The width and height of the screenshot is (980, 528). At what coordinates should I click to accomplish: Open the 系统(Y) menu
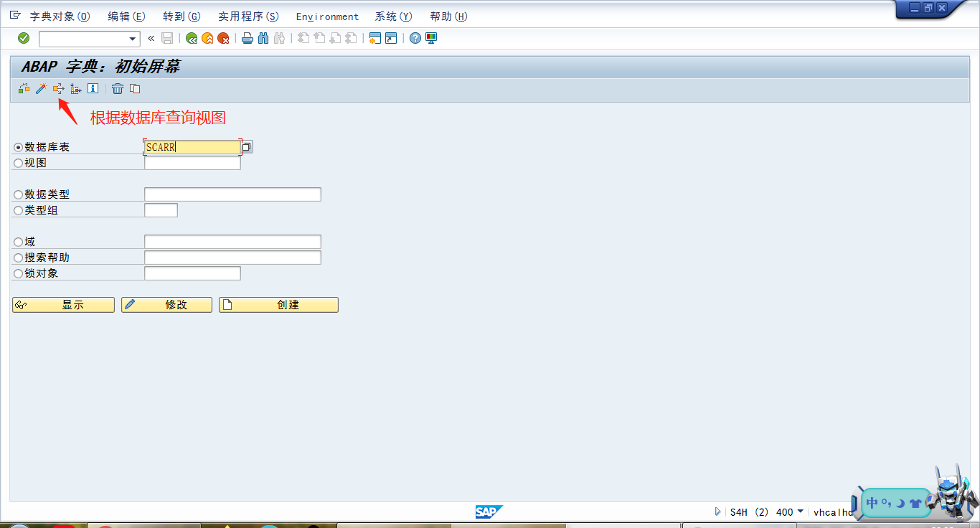pyautogui.click(x=393, y=16)
